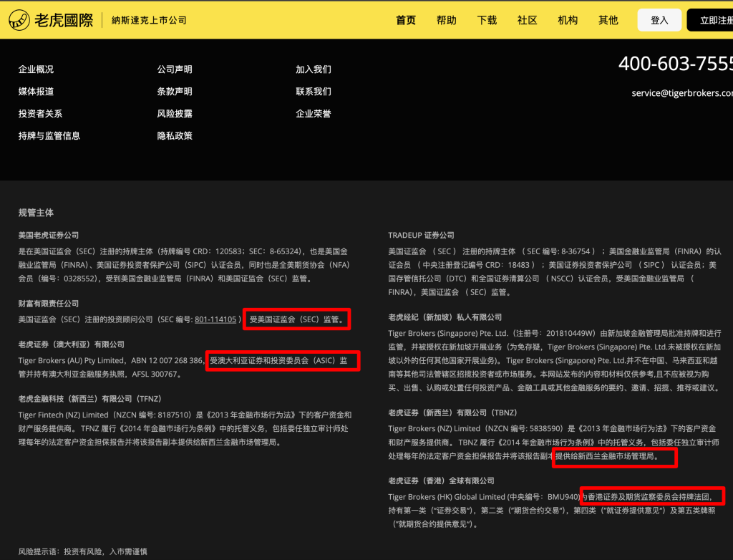Go to 投资者关系 page

40,114
